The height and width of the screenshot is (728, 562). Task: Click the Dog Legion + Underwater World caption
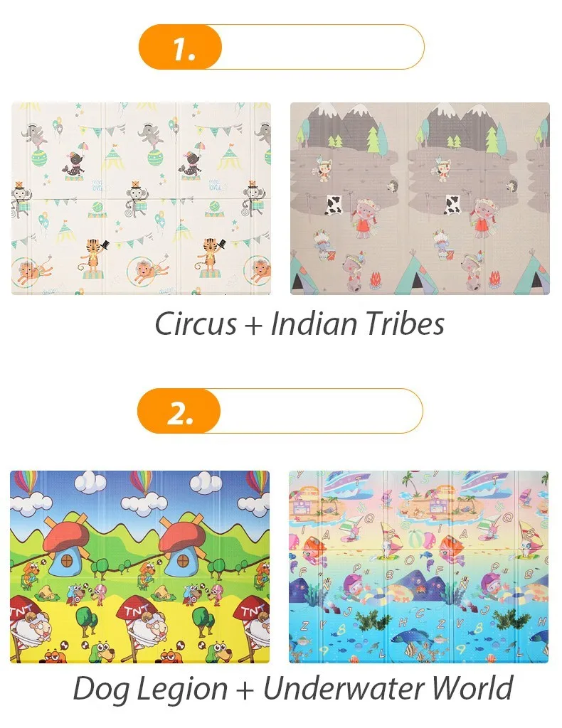click(x=292, y=688)
